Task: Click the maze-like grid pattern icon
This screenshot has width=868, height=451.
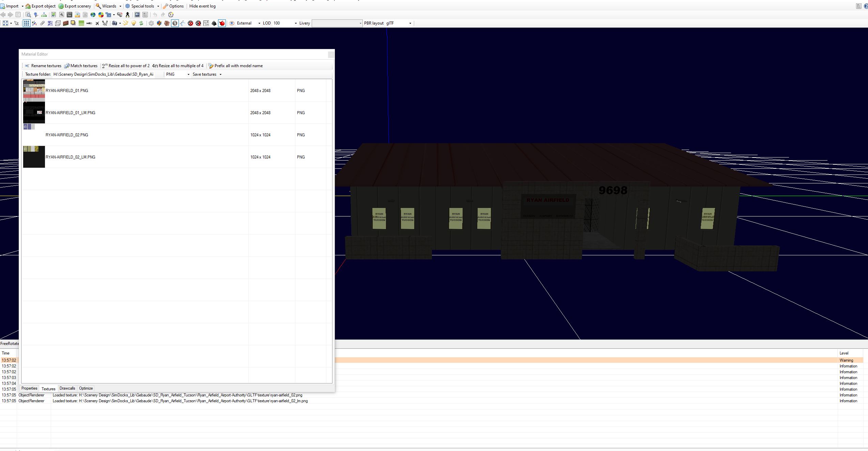Action: [206, 23]
